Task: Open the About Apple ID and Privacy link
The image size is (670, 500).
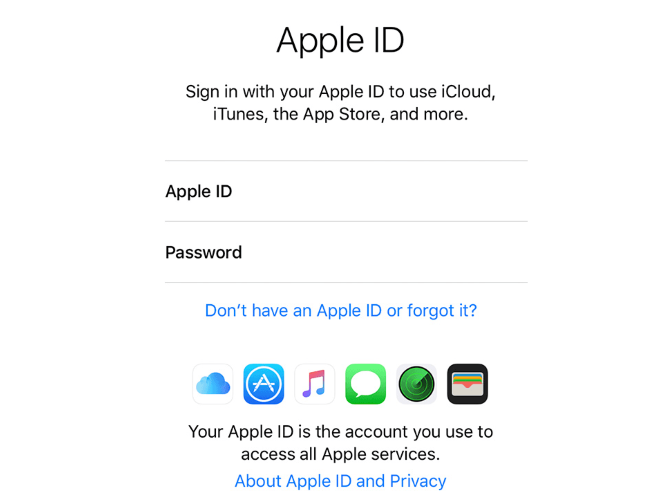Action: click(341, 481)
